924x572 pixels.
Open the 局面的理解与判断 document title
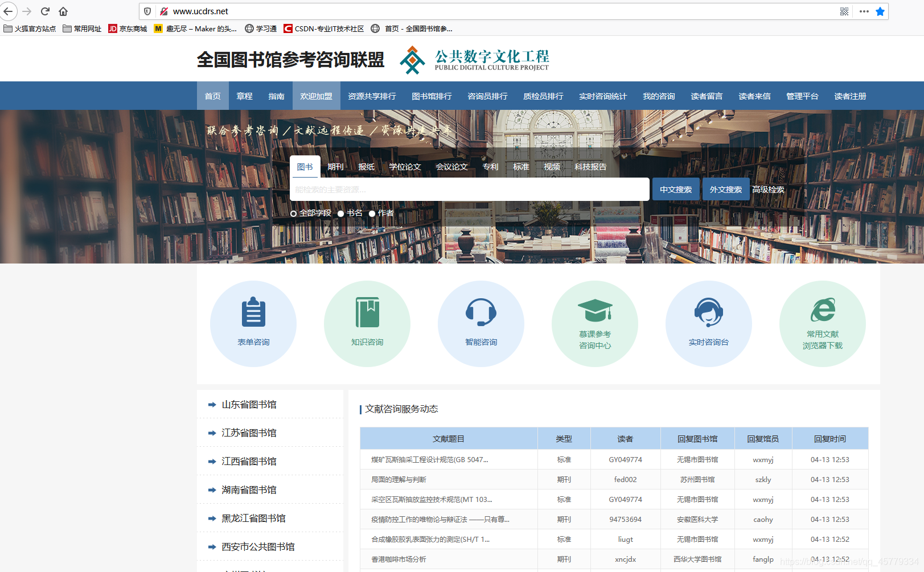click(399, 480)
